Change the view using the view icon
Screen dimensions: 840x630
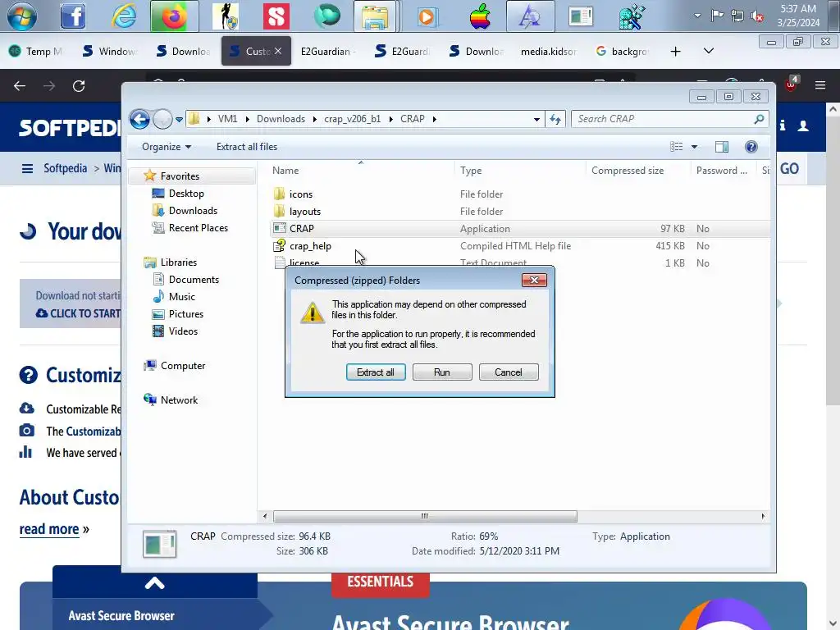click(677, 147)
